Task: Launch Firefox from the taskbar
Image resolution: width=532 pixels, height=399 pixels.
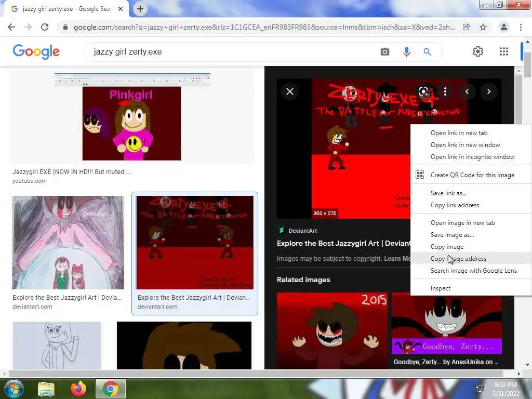Action: coord(78,389)
